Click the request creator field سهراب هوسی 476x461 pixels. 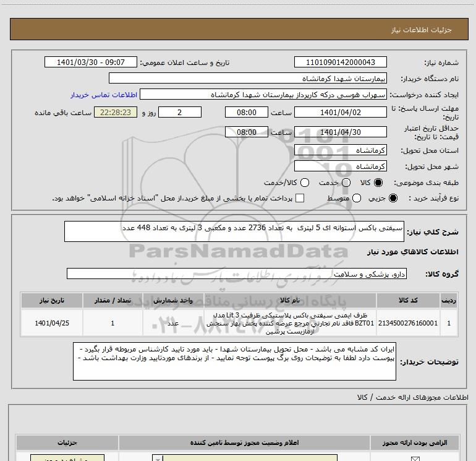263,94
